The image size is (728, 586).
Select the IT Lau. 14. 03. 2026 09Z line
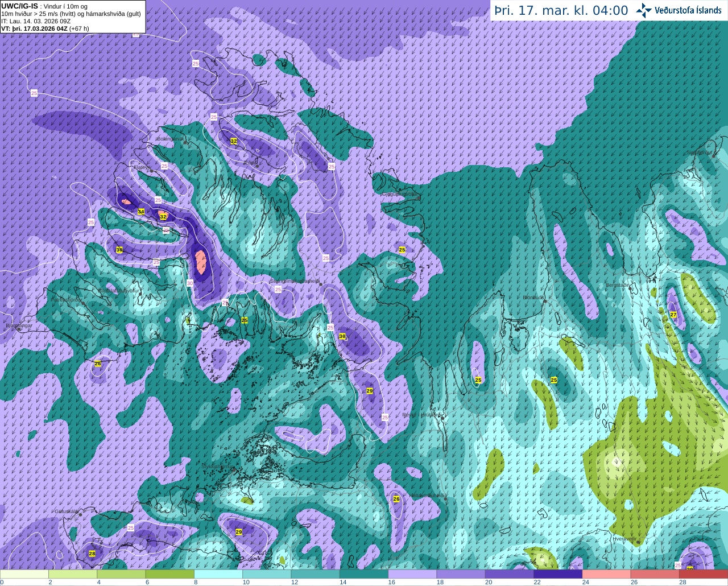click(x=36, y=21)
